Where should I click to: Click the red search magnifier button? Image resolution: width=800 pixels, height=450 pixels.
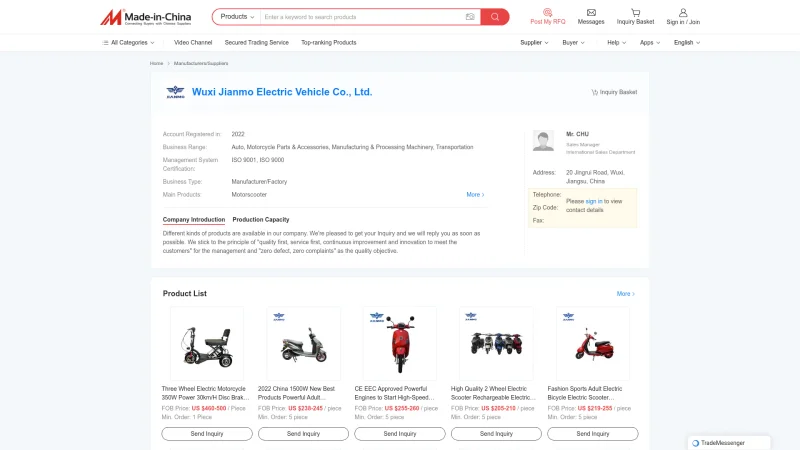[494, 17]
